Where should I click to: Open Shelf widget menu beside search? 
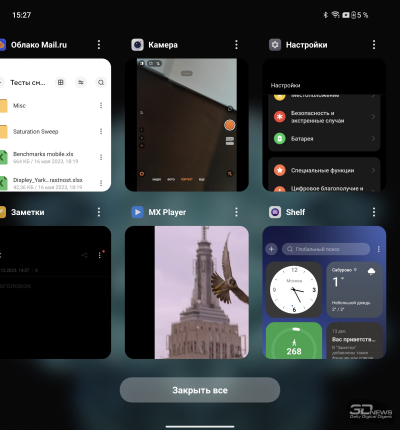379,249
